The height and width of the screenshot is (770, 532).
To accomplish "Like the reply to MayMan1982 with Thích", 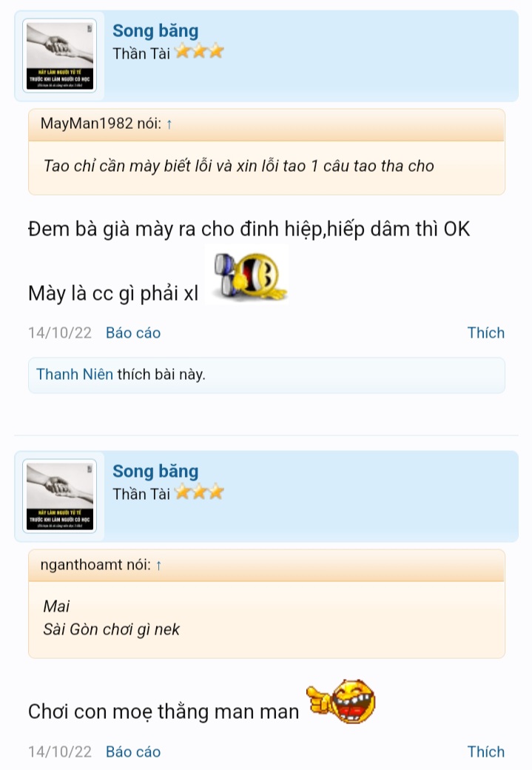I will tap(485, 333).
